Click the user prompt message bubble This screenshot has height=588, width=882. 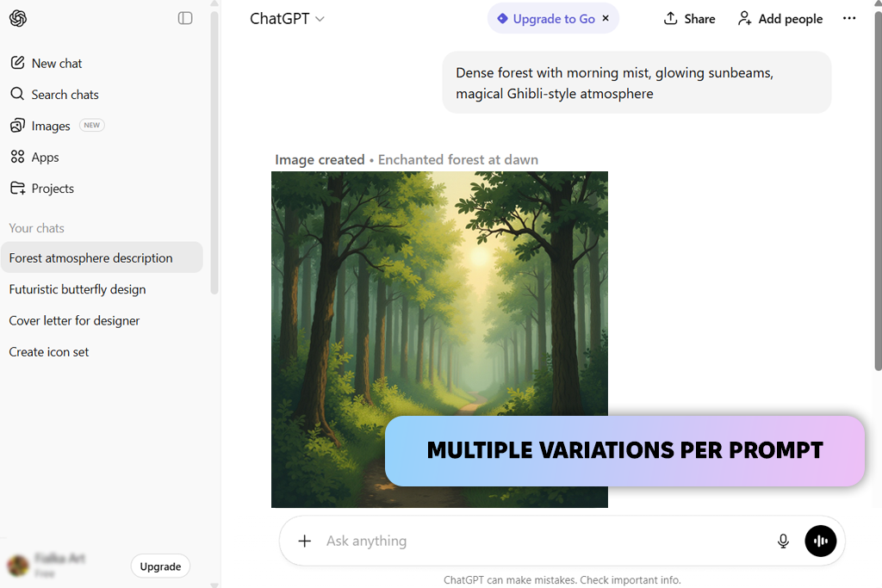[637, 83]
